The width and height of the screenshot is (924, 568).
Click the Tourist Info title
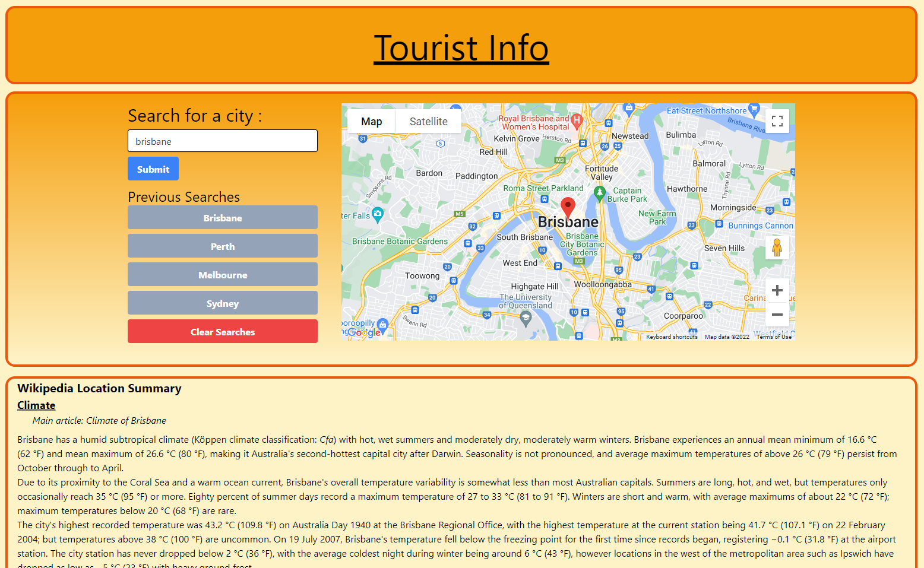tap(461, 47)
